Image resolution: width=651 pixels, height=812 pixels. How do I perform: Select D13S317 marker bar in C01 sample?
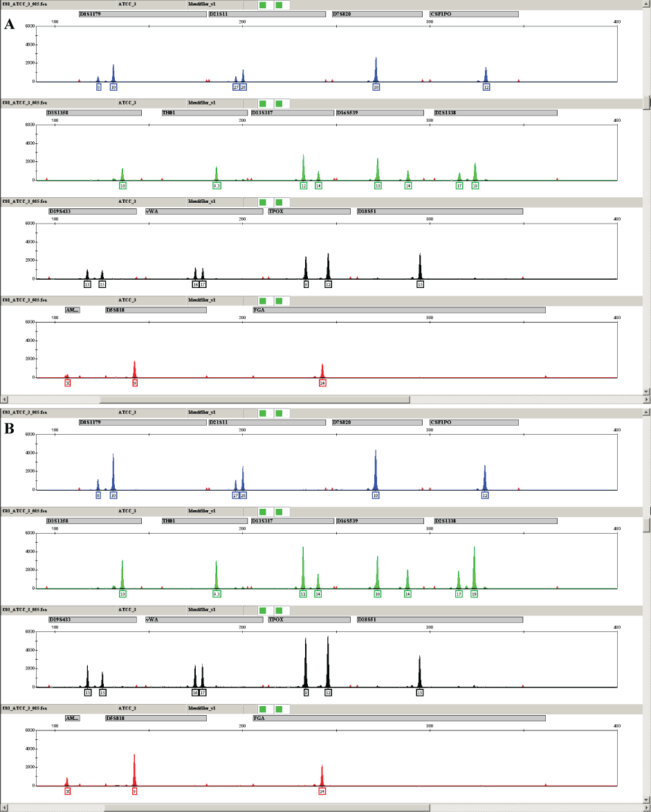point(293,113)
